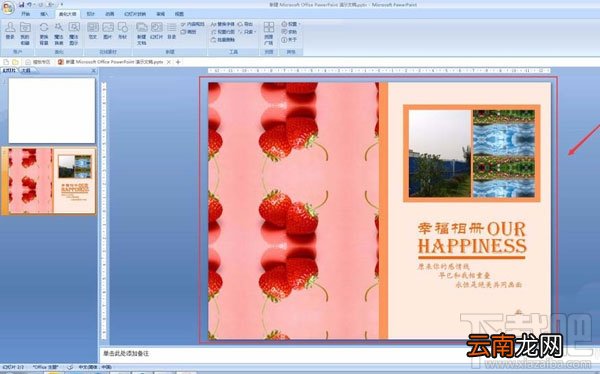This screenshot has height=374, width=600.
Task: Click 关于 about button
Action: tap(289, 39)
